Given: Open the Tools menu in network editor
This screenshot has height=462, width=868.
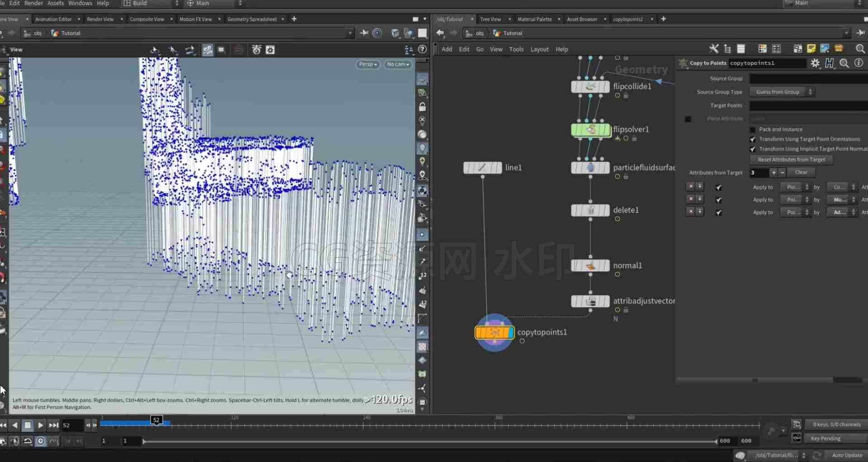Looking at the screenshot, I should coord(516,49).
